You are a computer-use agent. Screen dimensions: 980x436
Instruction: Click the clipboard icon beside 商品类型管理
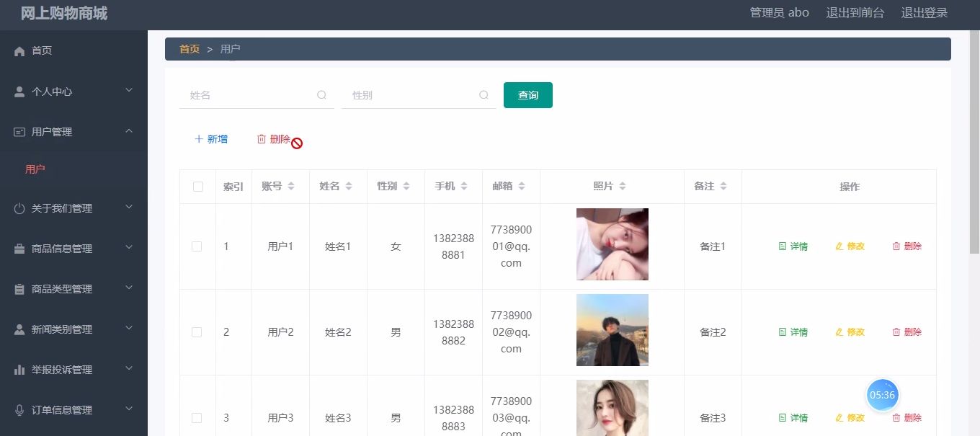pos(19,289)
